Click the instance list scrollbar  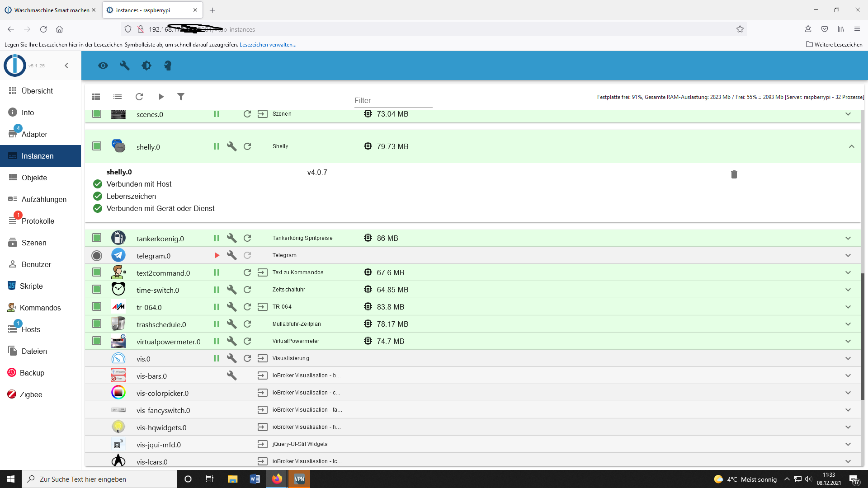click(x=863, y=337)
